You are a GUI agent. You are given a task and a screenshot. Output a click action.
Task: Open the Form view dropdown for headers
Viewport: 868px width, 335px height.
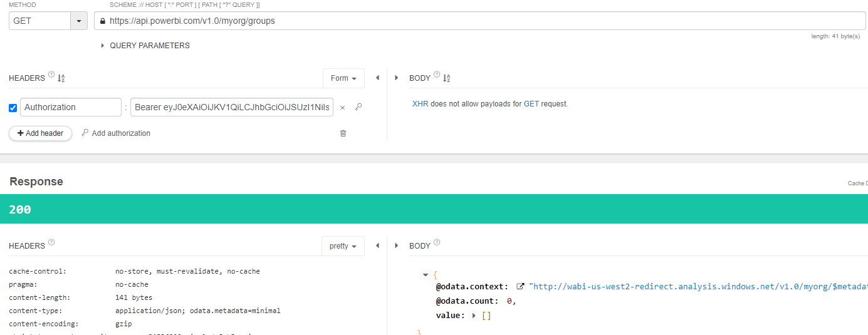343,78
